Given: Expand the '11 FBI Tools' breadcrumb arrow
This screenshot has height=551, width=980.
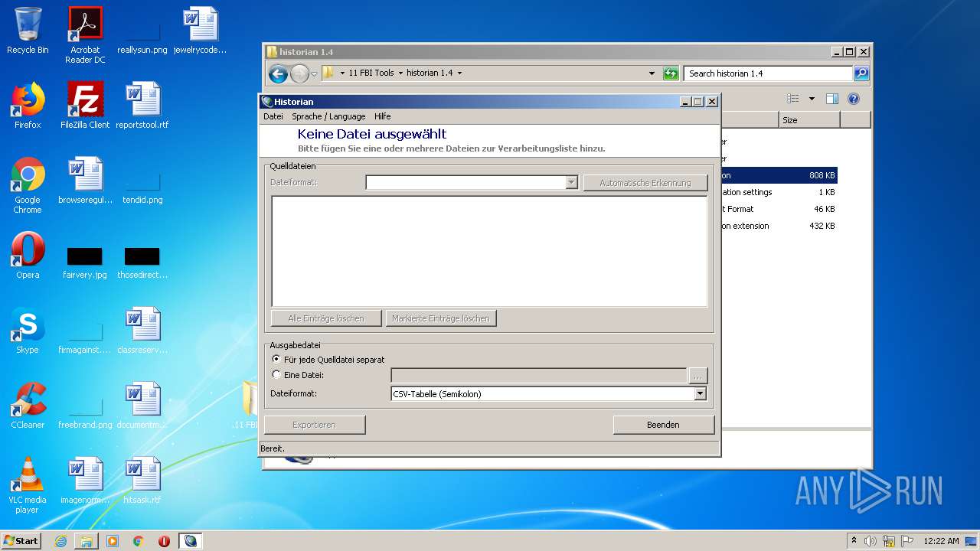Looking at the screenshot, I should click(400, 73).
